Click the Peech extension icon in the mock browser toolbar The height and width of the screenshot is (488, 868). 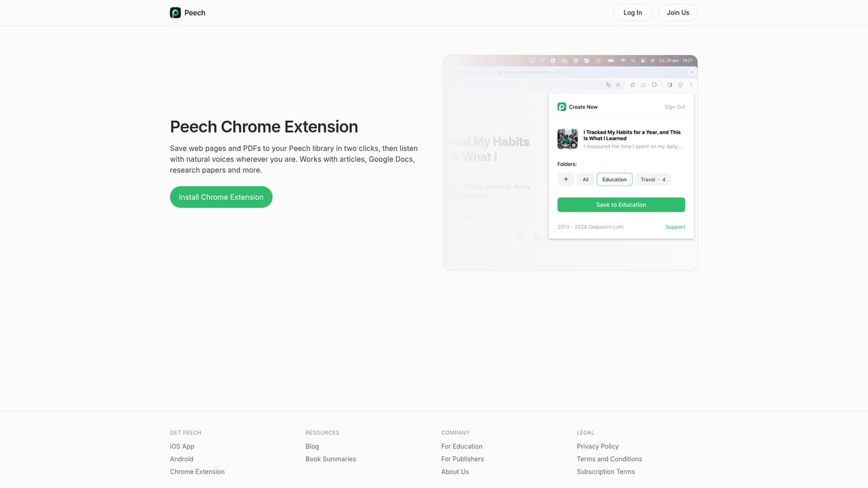633,85
